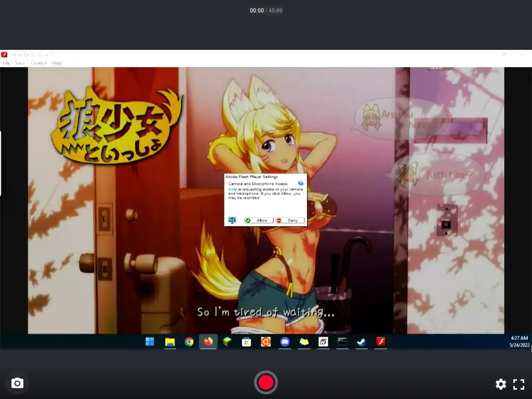This screenshot has width=532, height=399.
Task: Open the Control menu
Action: pyautogui.click(x=38, y=63)
